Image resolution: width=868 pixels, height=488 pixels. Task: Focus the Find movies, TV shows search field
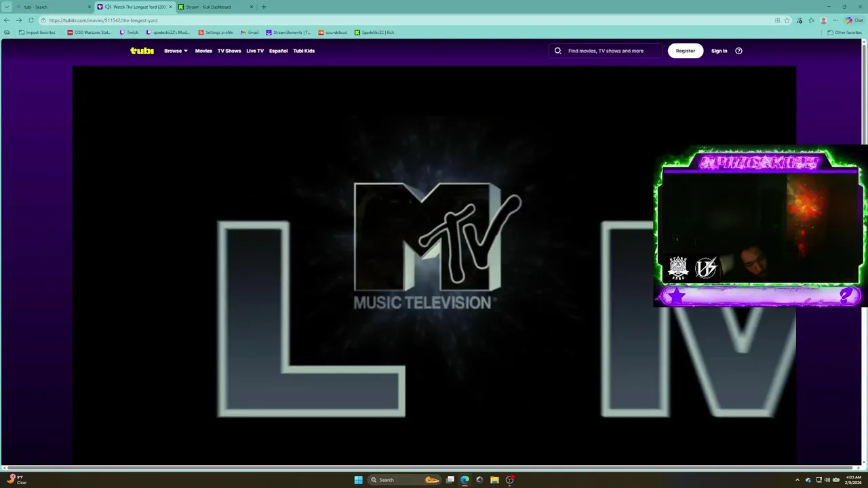pos(606,51)
